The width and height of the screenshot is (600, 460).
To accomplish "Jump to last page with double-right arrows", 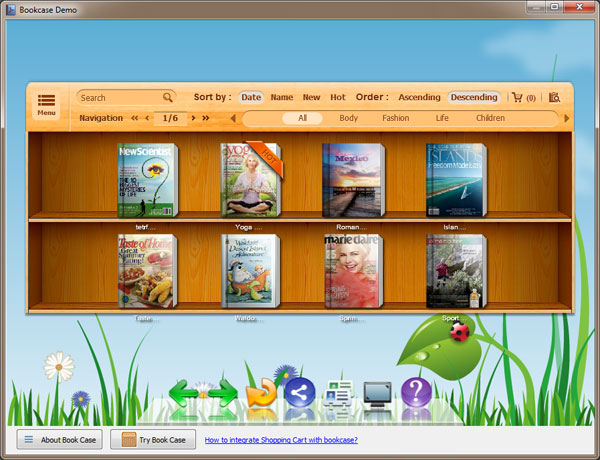I will [x=206, y=118].
